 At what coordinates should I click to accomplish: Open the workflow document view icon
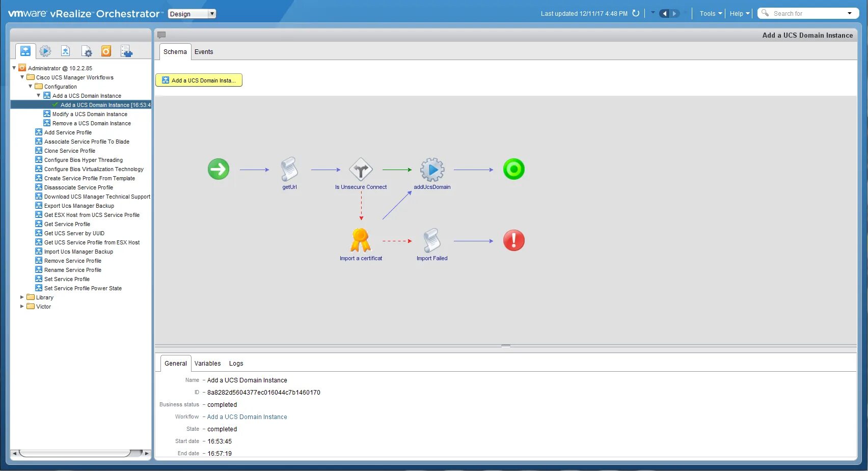[65, 51]
